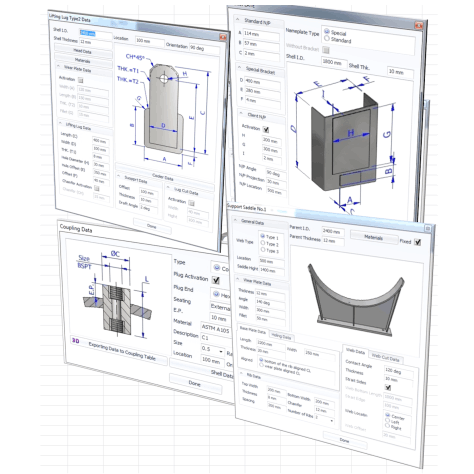Toggle the Fixed checkbox in Support Saddle

click(x=417, y=242)
